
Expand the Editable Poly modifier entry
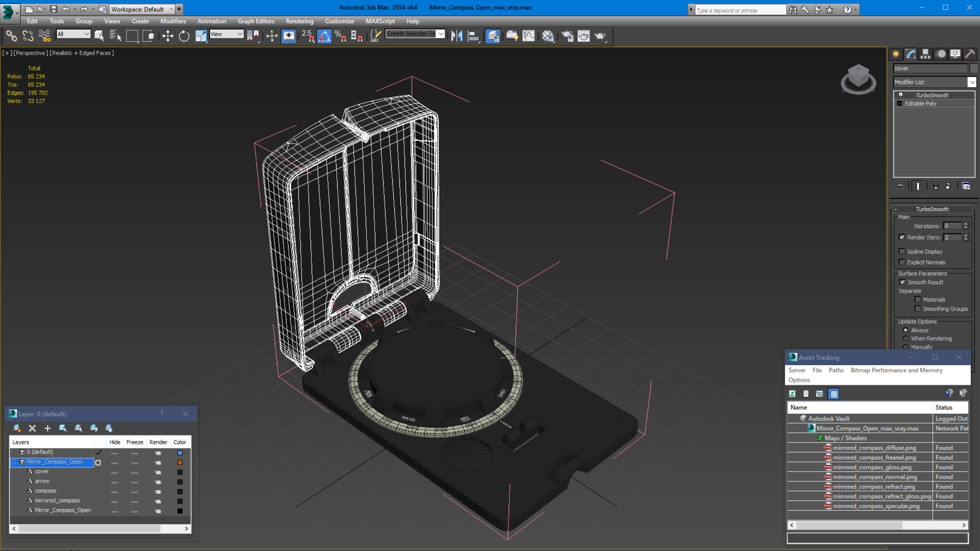point(899,103)
